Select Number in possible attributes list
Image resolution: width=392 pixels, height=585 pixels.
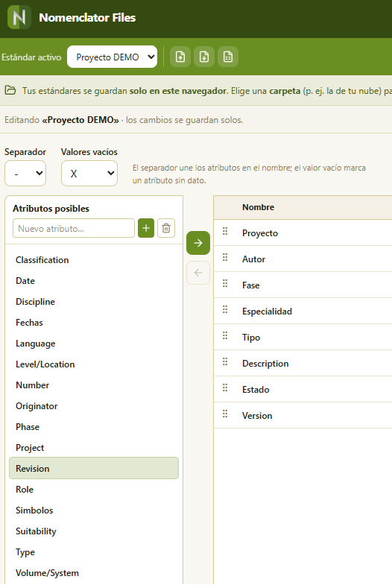point(94,385)
